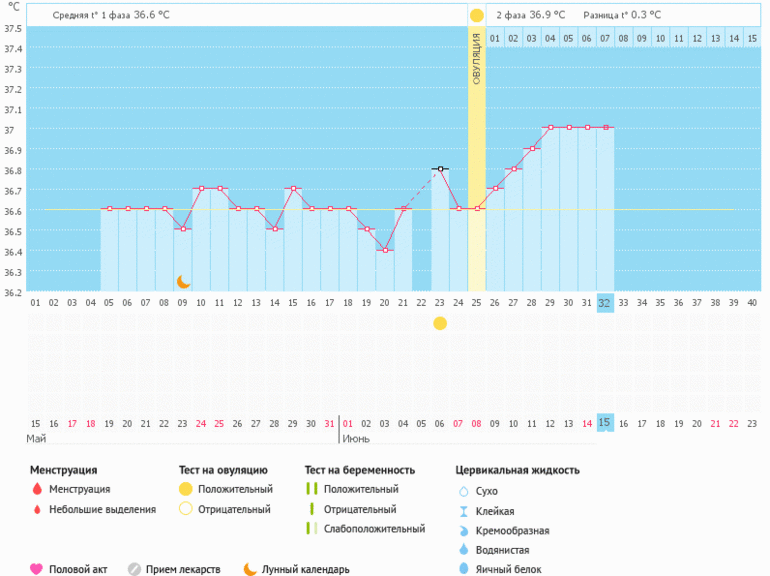
Task: Click the vertical ОВУЛЯЦИЯ yellow column
Action: [x=476, y=159]
